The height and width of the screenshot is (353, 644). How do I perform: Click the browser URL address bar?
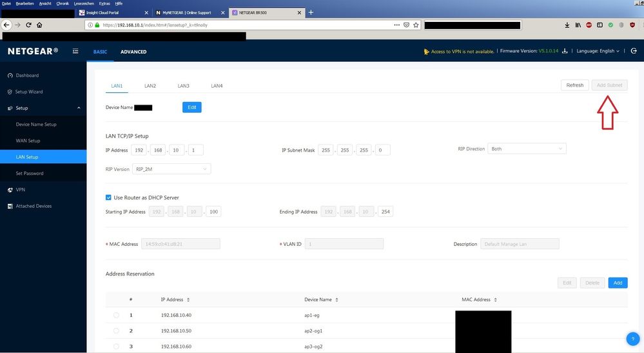[x=246, y=25]
